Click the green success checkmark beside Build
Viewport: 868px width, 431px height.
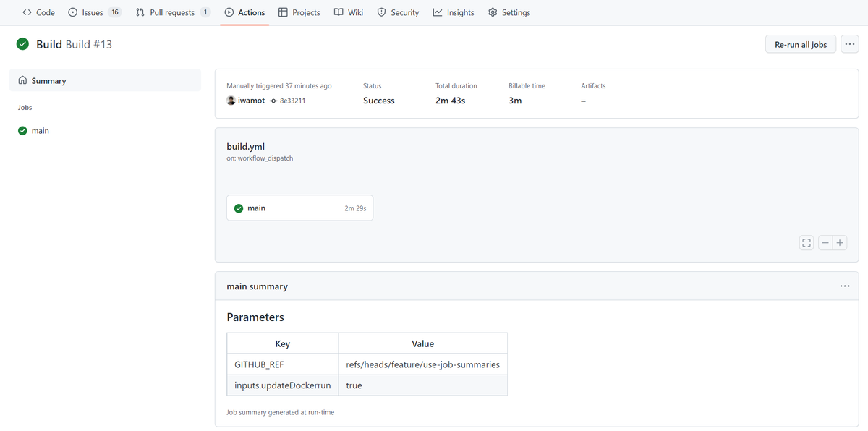point(22,44)
